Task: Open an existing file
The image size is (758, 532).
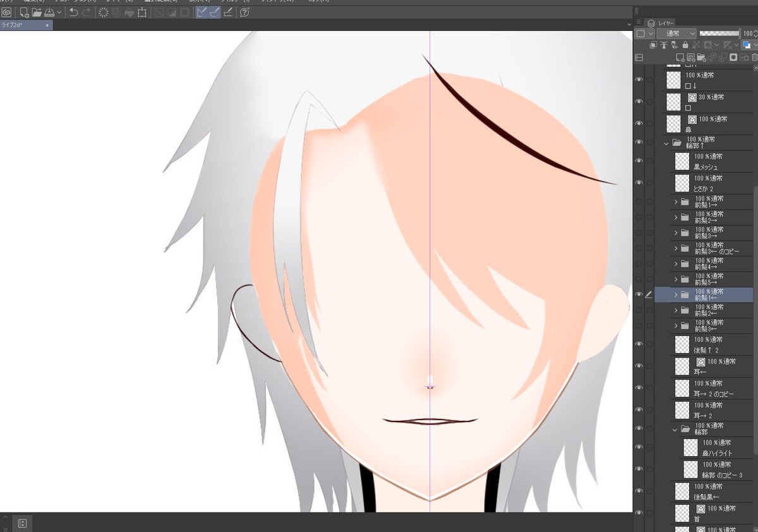Action: [37, 13]
